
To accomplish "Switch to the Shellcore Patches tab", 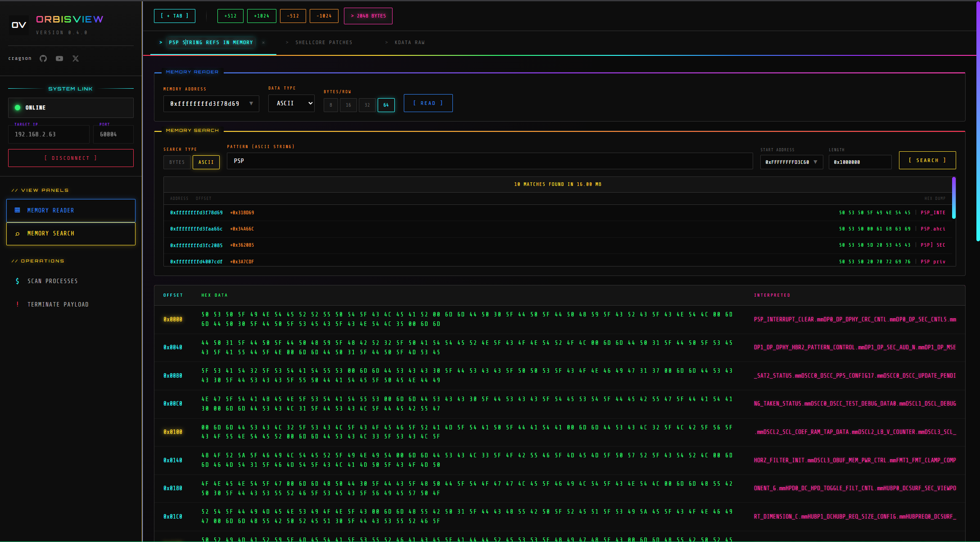I will (323, 42).
